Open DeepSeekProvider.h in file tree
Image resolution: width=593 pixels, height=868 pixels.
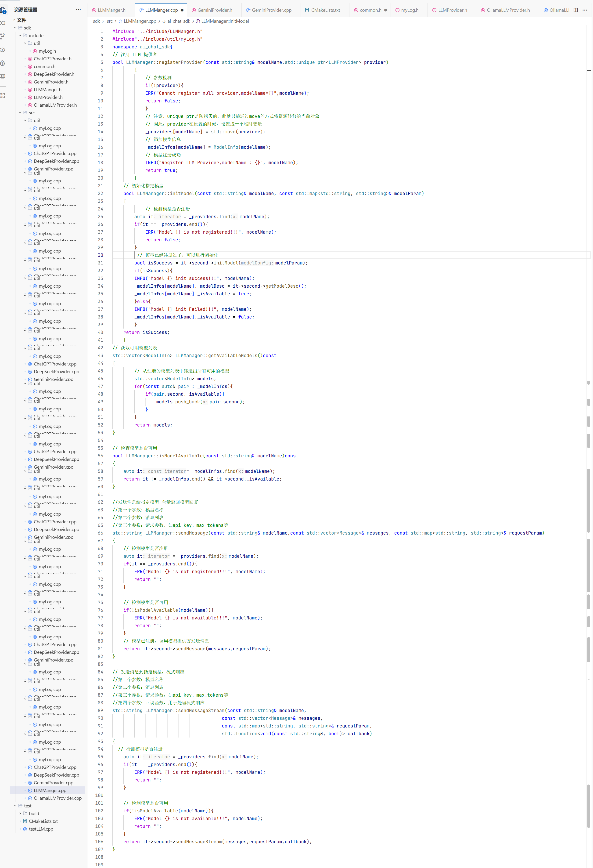[54, 74]
